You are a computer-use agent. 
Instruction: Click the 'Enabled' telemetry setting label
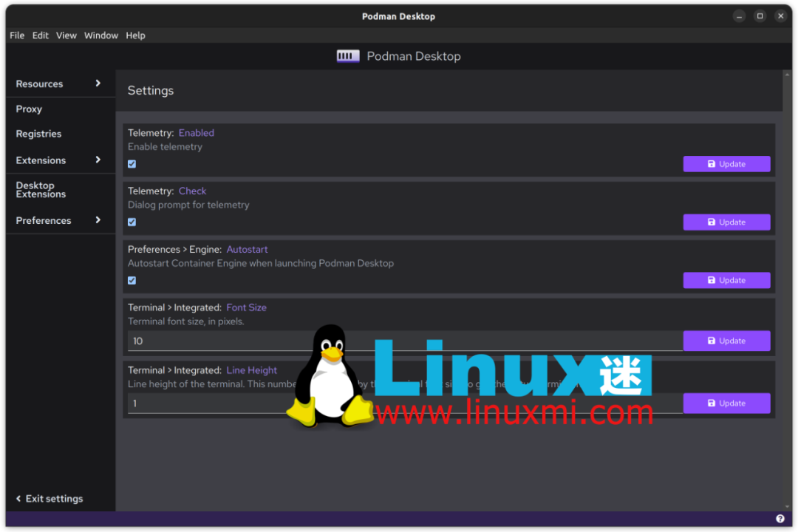[x=197, y=133]
